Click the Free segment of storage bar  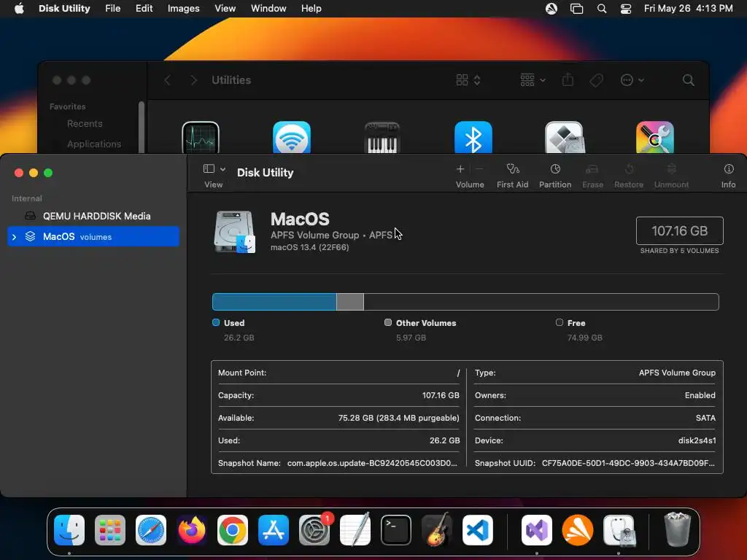click(x=541, y=302)
